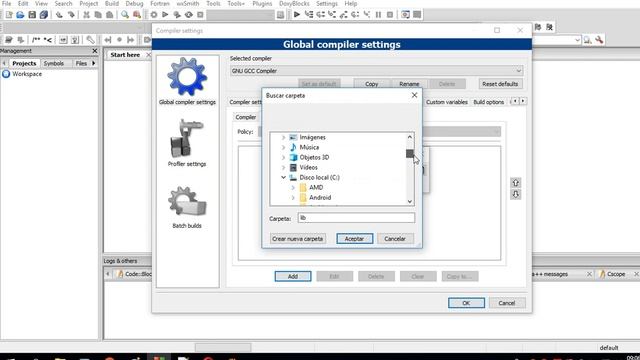Move selected directory down with the arrow button
Screen dimensions: 640x360
click(516, 194)
